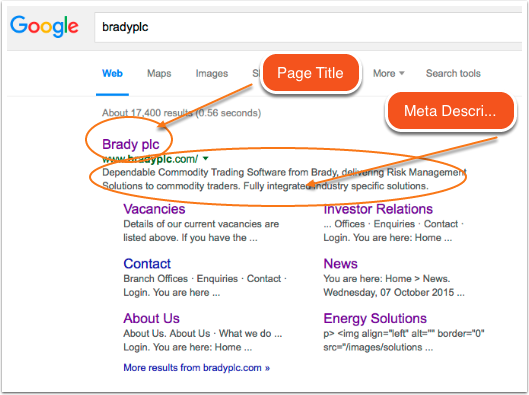529x395 pixels.
Task: Visit the Contact sitelink
Action: point(147,264)
